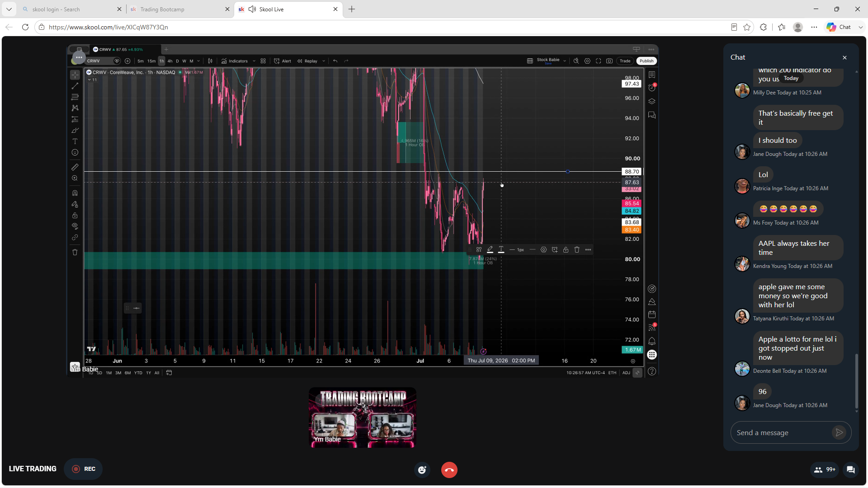Screen dimensions: 868x488
Task: Open the economic calendar sidebar icon
Action: click(652, 314)
